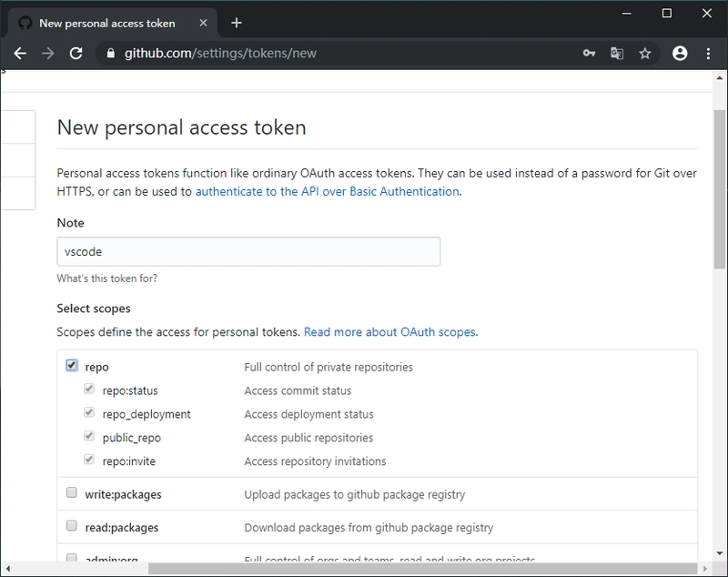The height and width of the screenshot is (577, 728).
Task: Open Read more about OAuth scopes link
Action: click(390, 332)
